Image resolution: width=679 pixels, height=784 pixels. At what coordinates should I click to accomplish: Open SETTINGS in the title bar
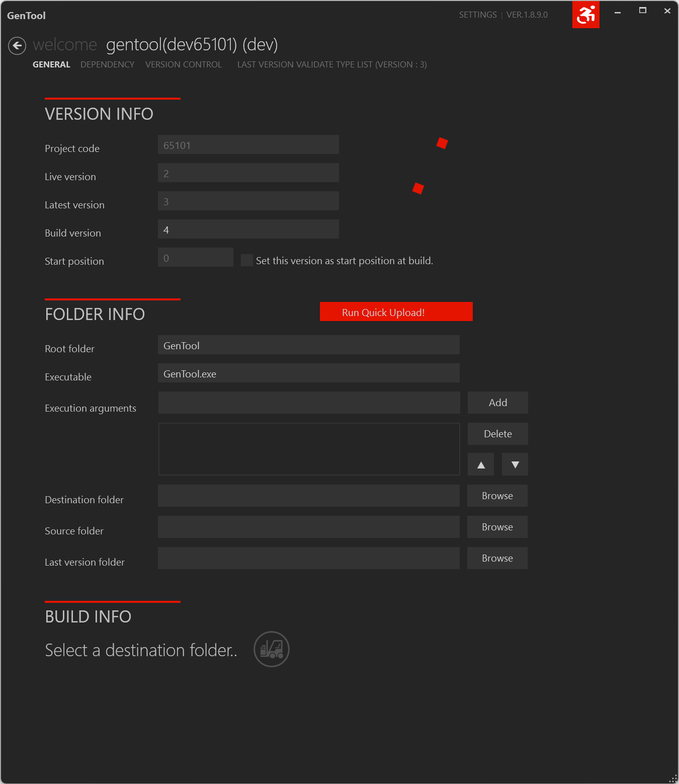(478, 15)
